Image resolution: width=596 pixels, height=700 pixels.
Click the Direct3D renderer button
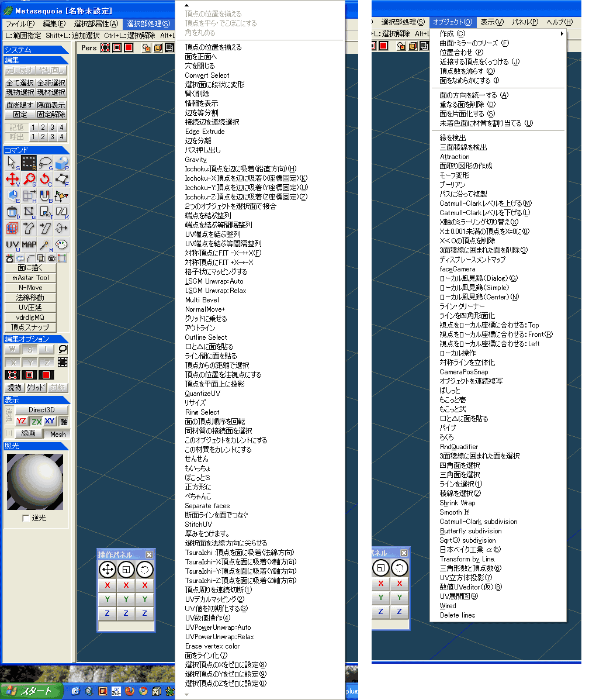click(42, 410)
